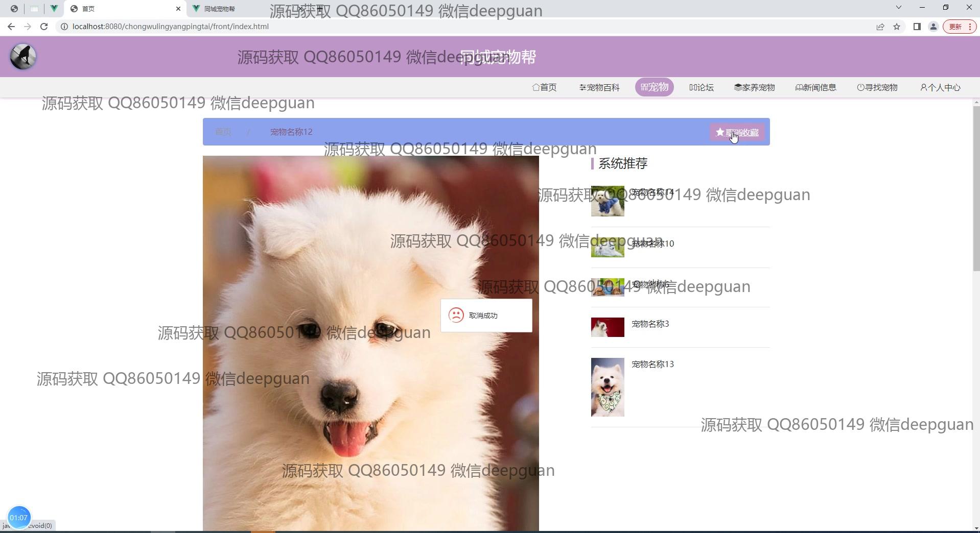The height and width of the screenshot is (533, 980).
Task: Click the 更新 update button
Action: click(x=955, y=27)
